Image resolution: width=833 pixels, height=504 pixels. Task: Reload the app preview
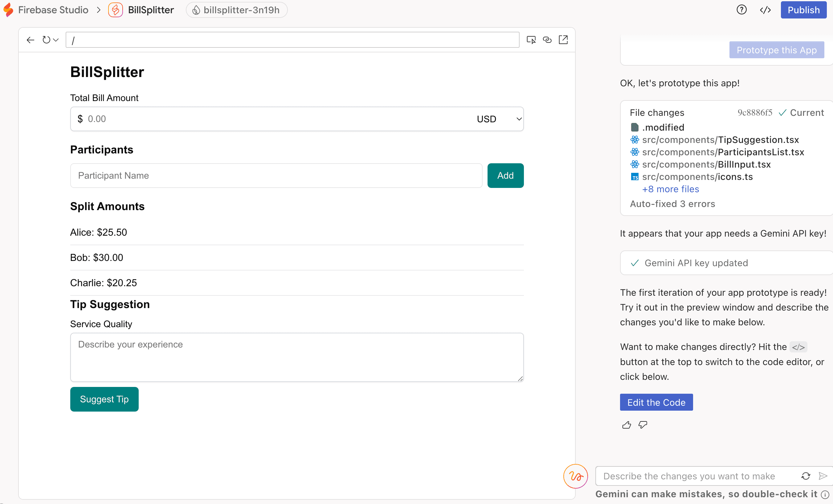(47, 39)
